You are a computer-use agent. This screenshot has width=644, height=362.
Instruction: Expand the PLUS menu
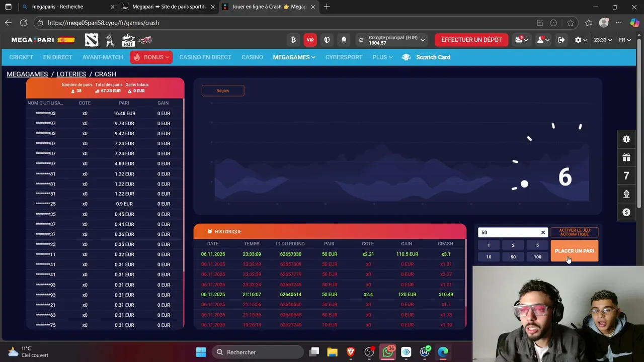[x=382, y=57]
